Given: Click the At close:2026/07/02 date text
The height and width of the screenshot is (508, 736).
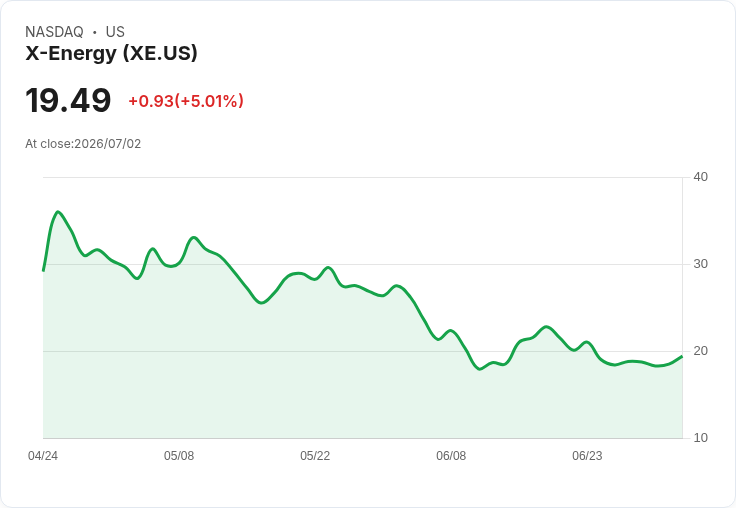Looking at the screenshot, I should click(83, 144).
